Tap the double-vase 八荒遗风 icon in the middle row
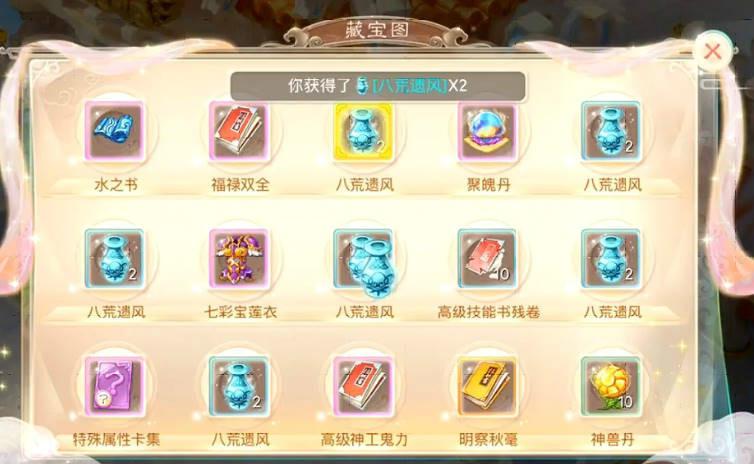 (364, 261)
